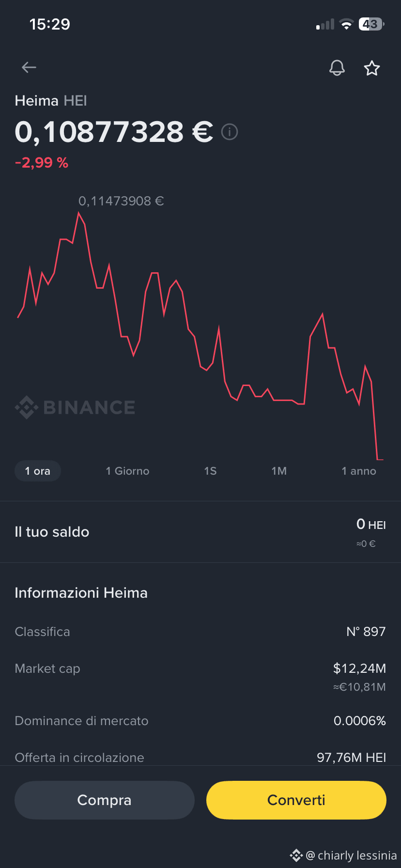Open the Il tuo saldo row

click(200, 532)
